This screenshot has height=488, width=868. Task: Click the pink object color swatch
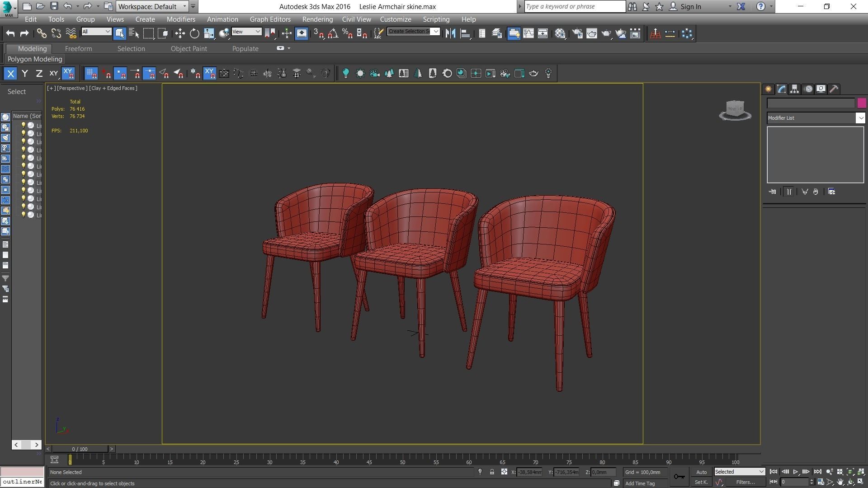pos(861,103)
